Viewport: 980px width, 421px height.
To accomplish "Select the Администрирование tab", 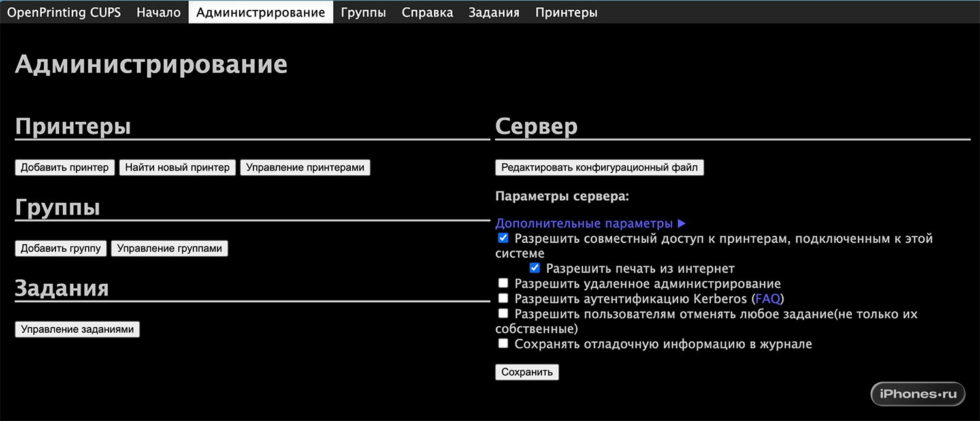I will click(261, 12).
